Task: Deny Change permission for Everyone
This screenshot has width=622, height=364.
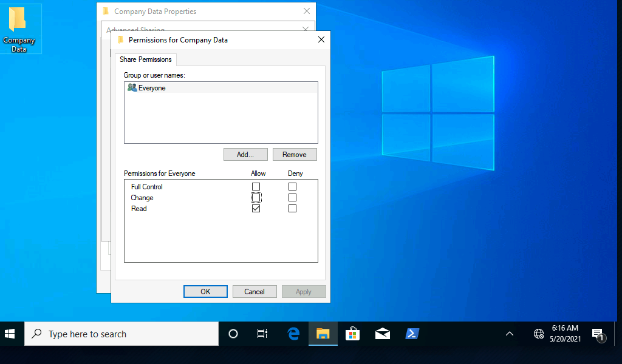Action: click(292, 197)
